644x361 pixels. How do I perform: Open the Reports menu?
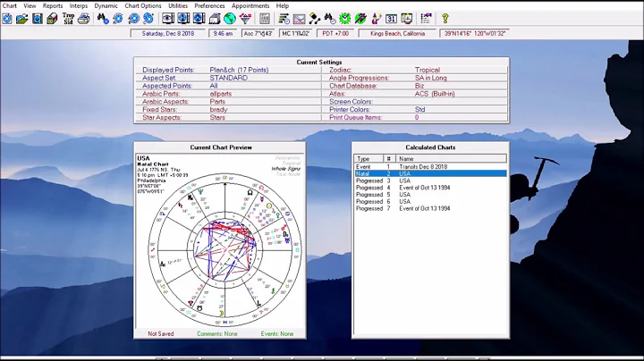[x=53, y=5]
